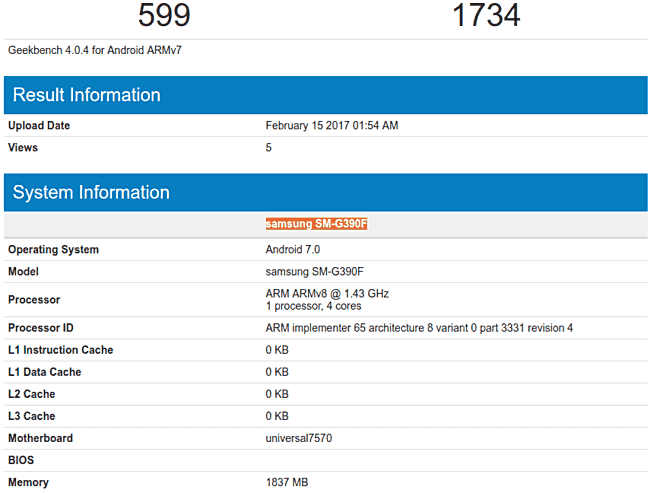The width and height of the screenshot is (650, 493).
Task: Click the 1837 MB memory value
Action: pyautogui.click(x=287, y=482)
